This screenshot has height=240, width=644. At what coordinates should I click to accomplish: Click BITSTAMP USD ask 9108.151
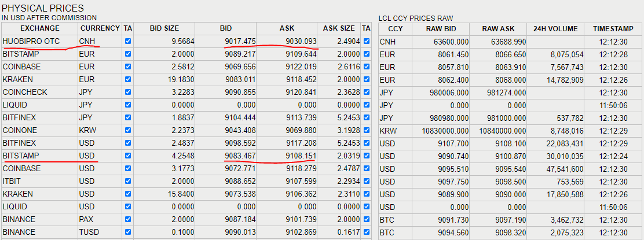tap(301, 156)
